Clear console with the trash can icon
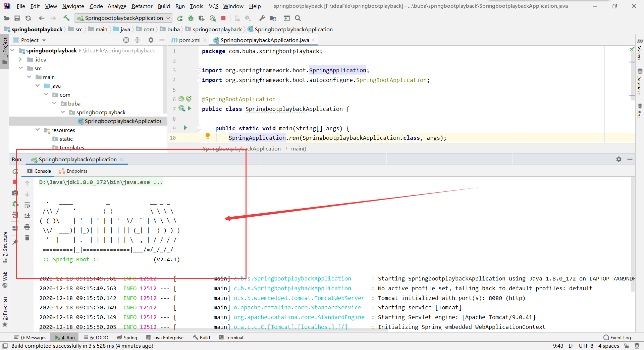The height and width of the screenshot is (350, 644). coord(27,238)
